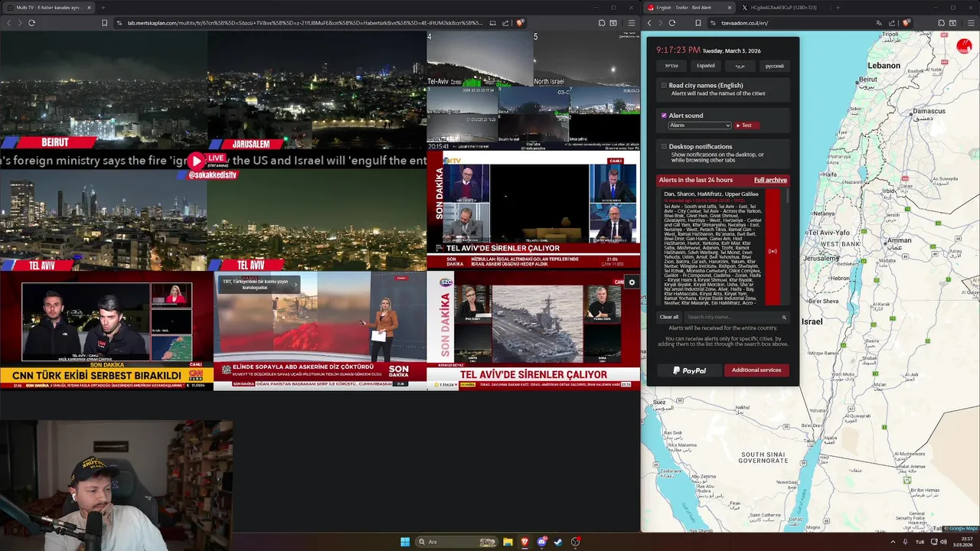The image size is (980, 551).
Task: Open Brave browser from the taskbar
Action: pyautogui.click(x=524, y=542)
